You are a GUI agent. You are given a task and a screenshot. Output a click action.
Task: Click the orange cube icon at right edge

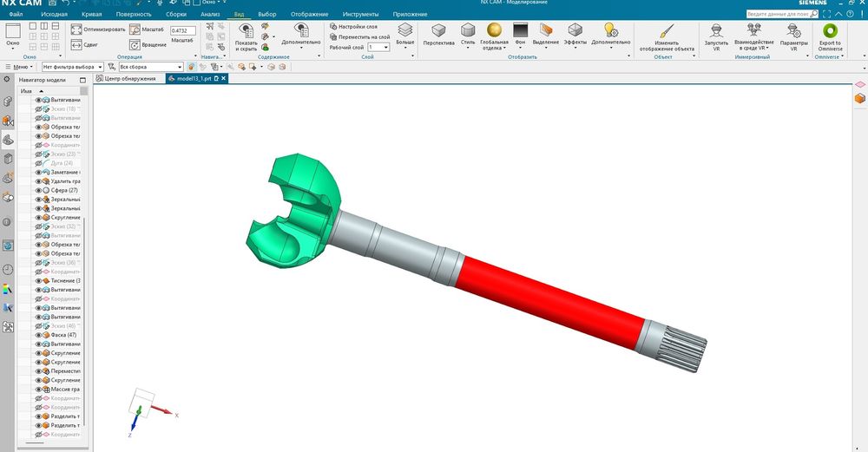(859, 99)
